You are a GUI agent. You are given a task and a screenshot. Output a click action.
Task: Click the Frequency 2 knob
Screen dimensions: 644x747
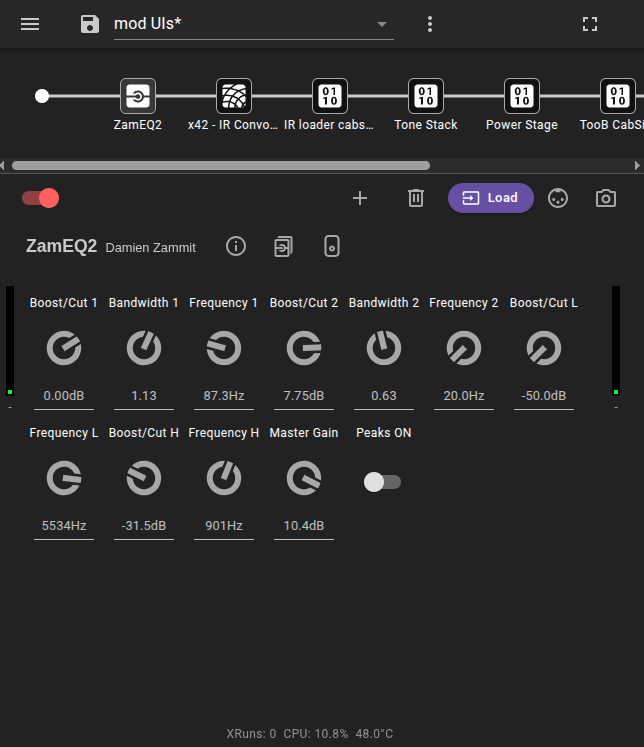(x=464, y=348)
